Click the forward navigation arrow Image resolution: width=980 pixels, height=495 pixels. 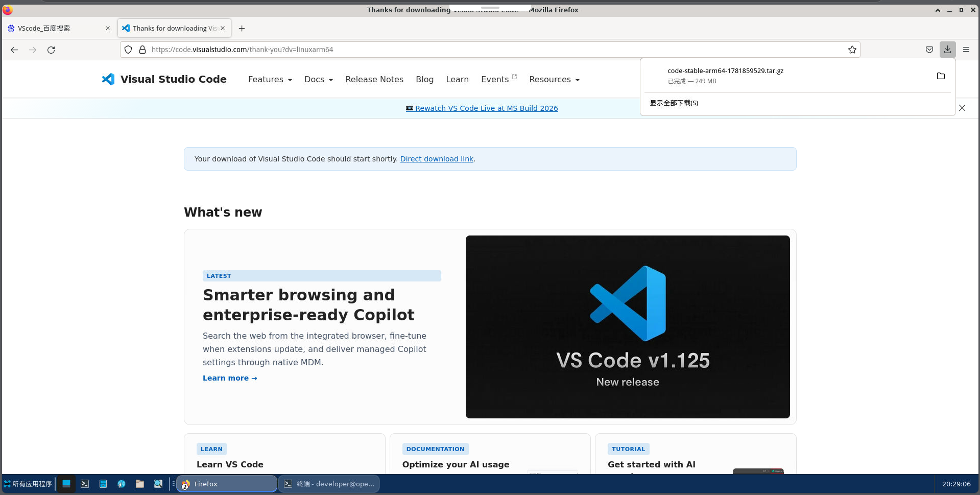pyautogui.click(x=33, y=50)
